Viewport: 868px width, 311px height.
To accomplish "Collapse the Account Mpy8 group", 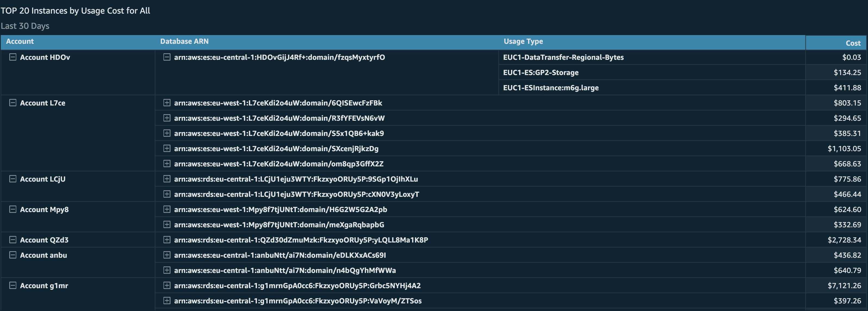I will point(13,209).
